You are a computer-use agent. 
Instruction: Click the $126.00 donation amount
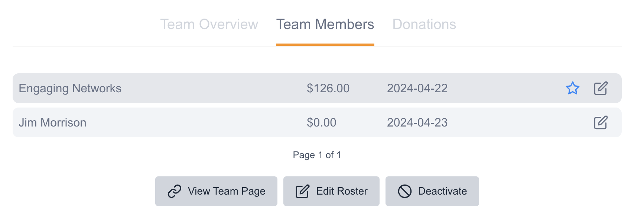tap(328, 88)
